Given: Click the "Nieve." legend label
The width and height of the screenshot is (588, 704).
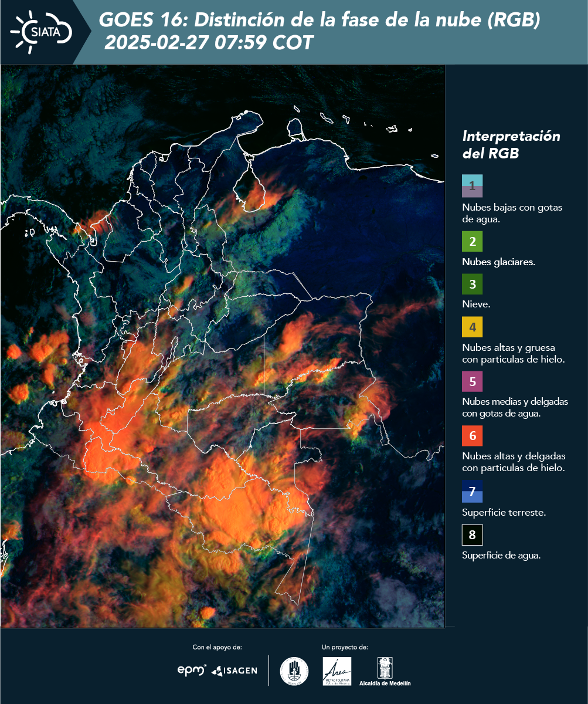Looking at the screenshot, I should tap(476, 304).
